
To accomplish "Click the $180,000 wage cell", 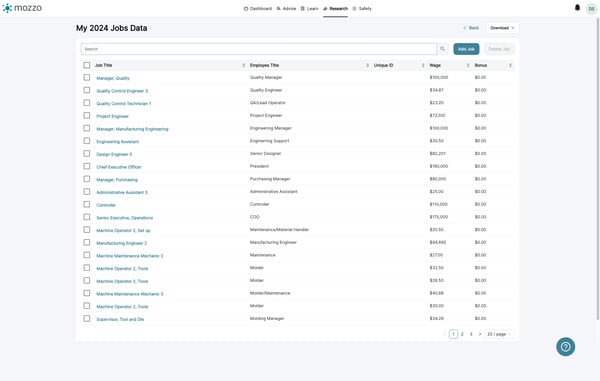I will 439,166.
